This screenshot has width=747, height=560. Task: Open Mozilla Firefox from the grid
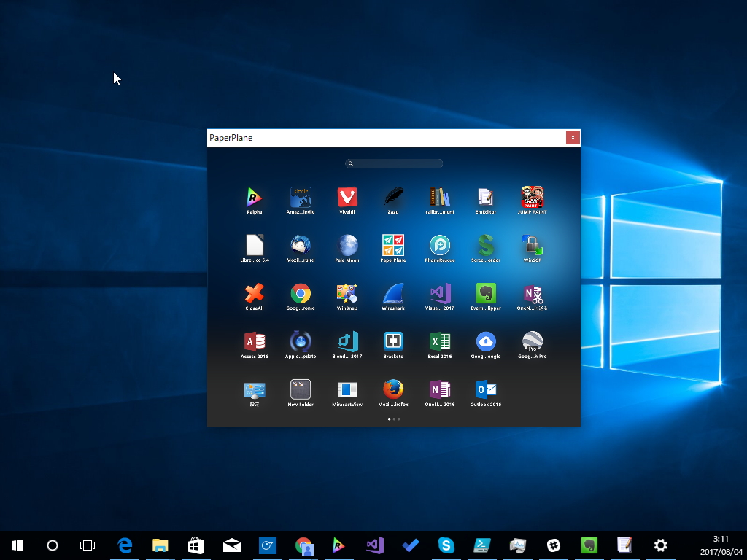[x=393, y=389]
